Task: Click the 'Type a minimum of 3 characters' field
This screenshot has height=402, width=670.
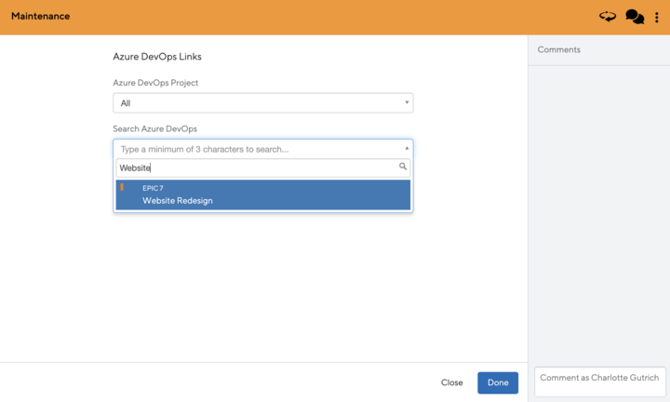Action: (x=255, y=149)
